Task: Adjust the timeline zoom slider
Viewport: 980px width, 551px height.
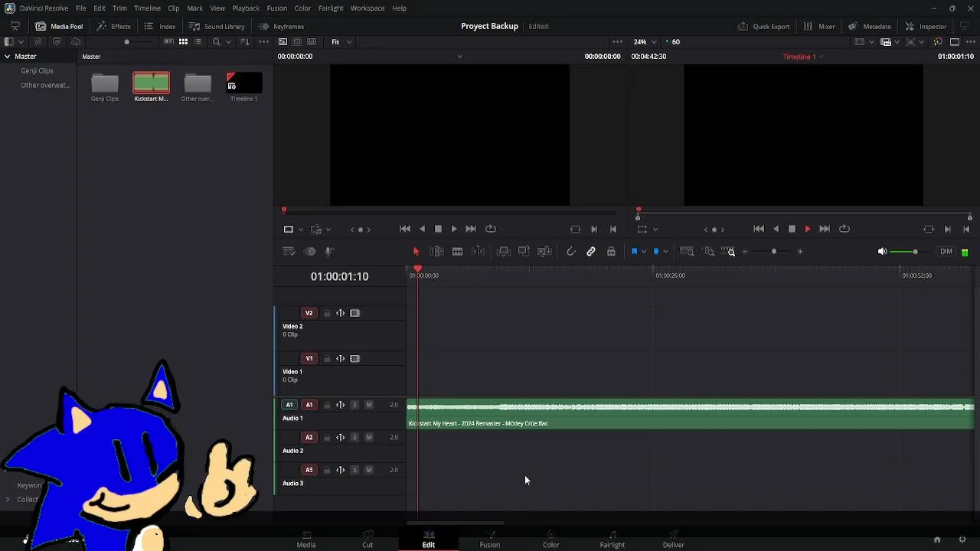Action: pos(773,252)
